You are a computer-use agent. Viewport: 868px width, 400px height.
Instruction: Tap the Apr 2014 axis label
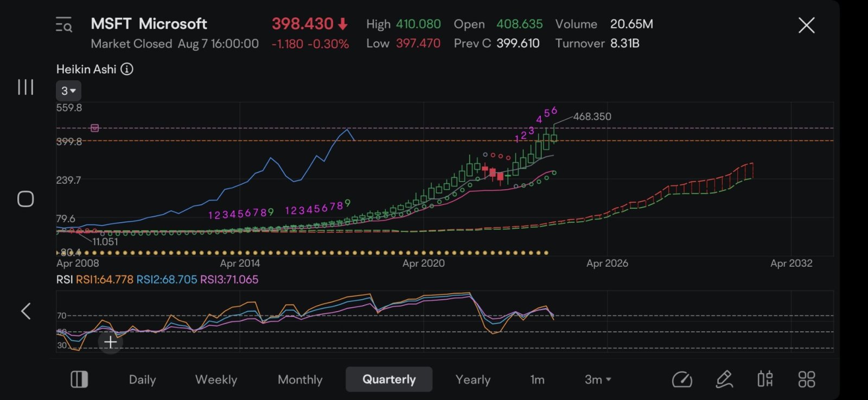(x=240, y=263)
